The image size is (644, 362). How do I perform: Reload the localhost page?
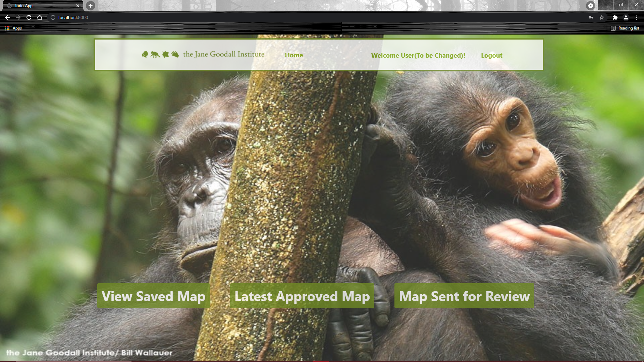point(29,17)
